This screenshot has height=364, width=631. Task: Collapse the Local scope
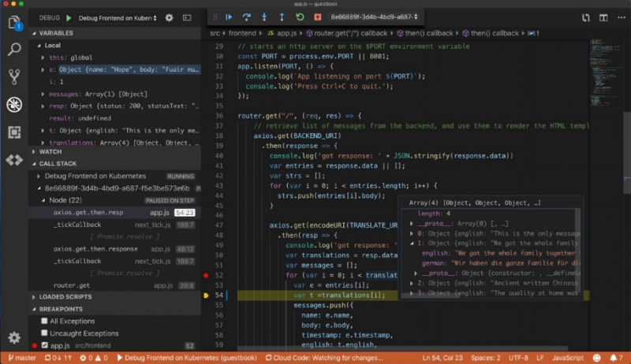click(x=39, y=46)
